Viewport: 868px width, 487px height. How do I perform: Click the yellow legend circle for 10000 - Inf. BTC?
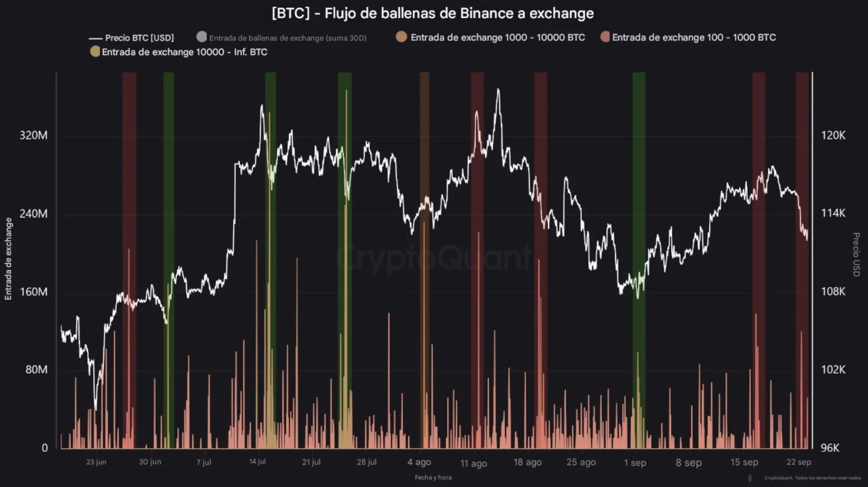coord(95,52)
